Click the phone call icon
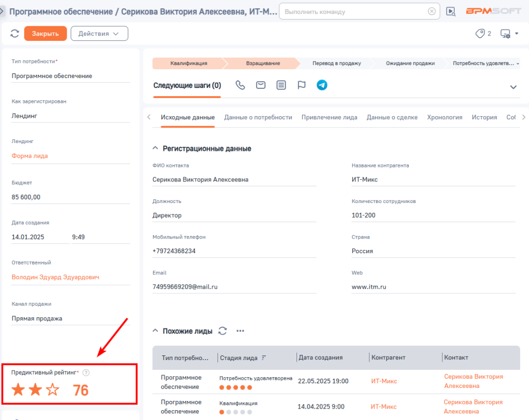 (240, 85)
